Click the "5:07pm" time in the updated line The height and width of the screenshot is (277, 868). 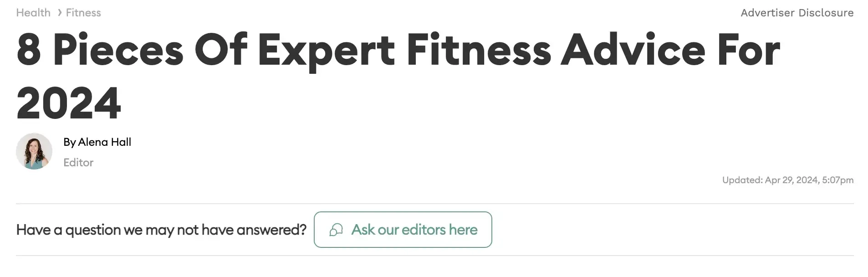837,180
